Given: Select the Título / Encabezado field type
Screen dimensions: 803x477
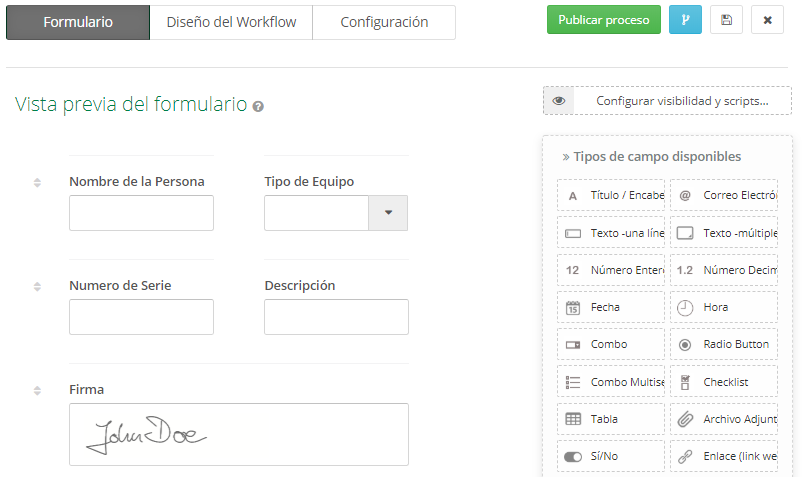Looking at the screenshot, I should click(610, 195).
